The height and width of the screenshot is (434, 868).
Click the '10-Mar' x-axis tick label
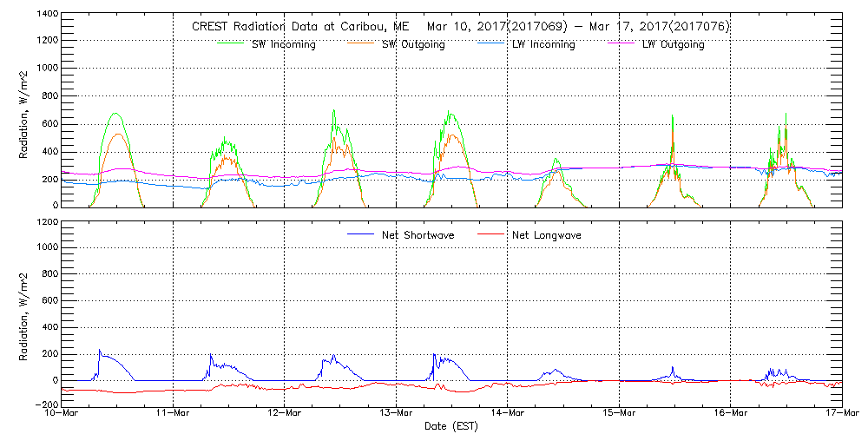[x=62, y=414]
